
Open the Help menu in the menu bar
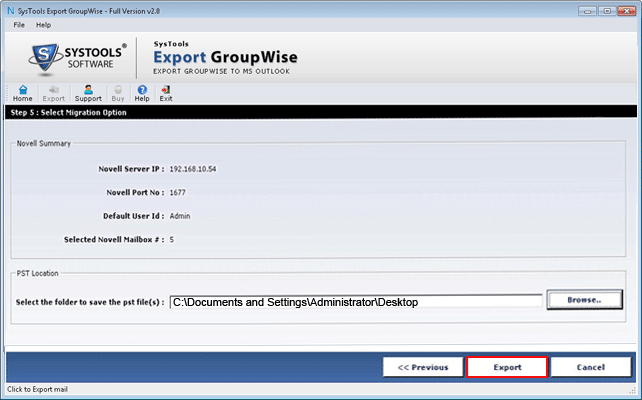(x=43, y=24)
